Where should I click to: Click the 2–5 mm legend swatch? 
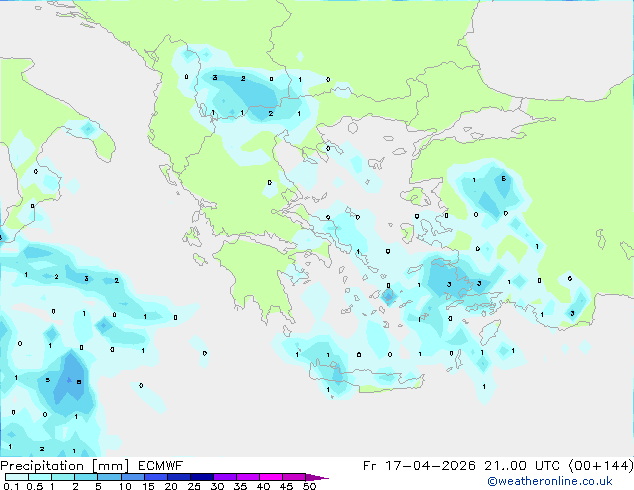(x=86, y=477)
